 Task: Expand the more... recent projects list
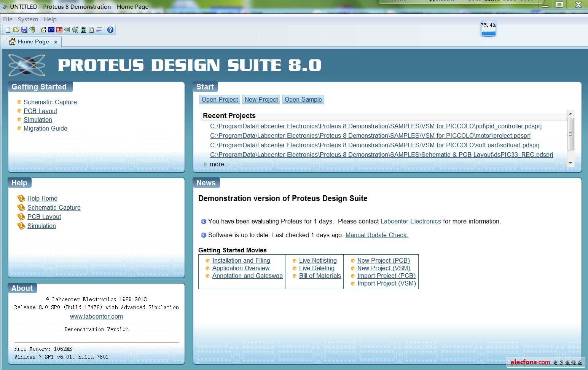point(220,164)
